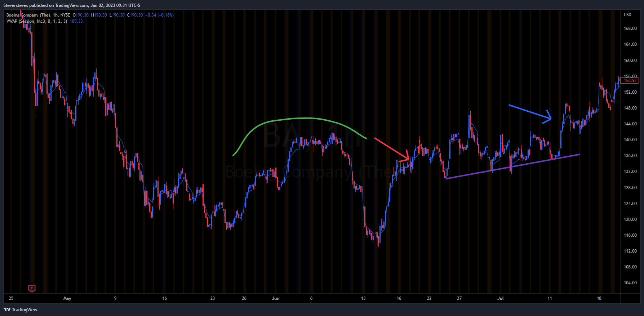Click the 108.00 price axis label

(x=630, y=267)
